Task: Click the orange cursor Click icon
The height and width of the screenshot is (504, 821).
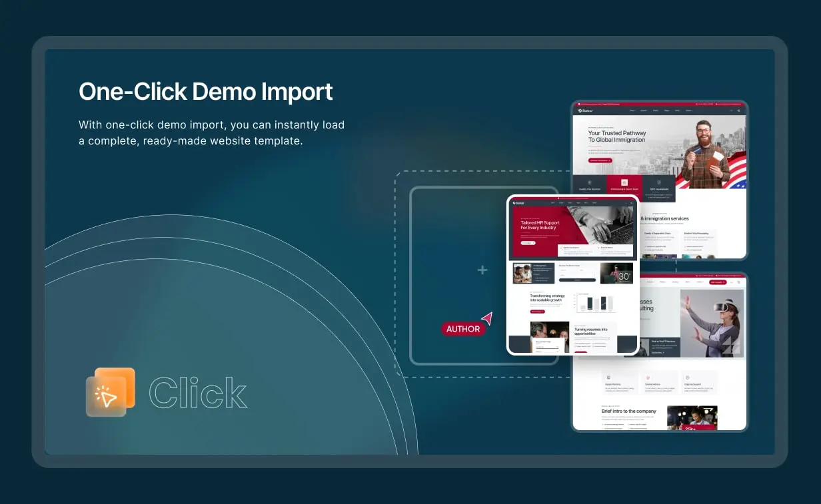Action: (x=111, y=392)
